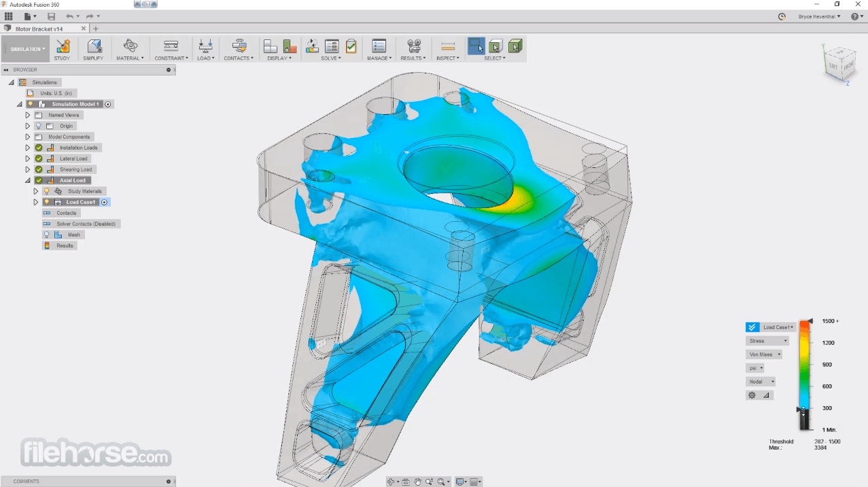Open the psi units dropdown
The height and width of the screenshot is (487, 868).
point(755,368)
